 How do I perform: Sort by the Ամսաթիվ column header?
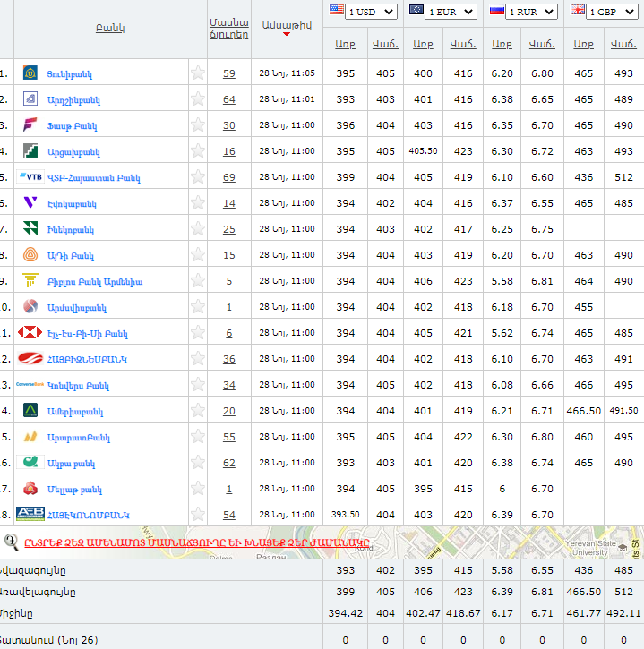coord(287,25)
